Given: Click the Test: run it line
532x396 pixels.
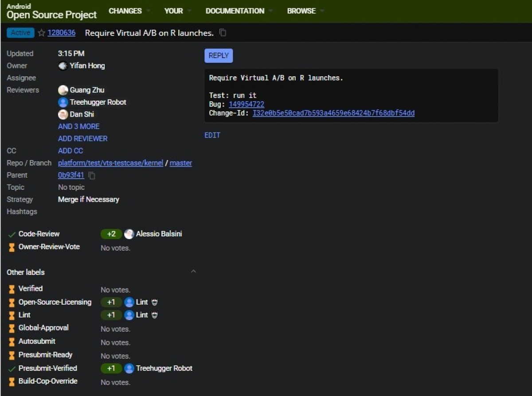Looking at the screenshot, I should (233, 95).
